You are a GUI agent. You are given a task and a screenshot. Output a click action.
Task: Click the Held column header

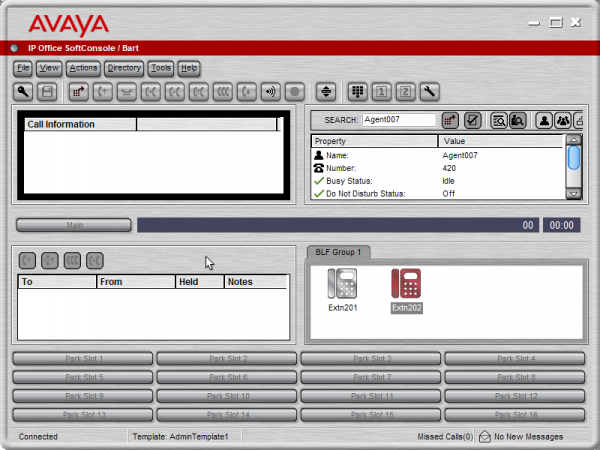(199, 282)
